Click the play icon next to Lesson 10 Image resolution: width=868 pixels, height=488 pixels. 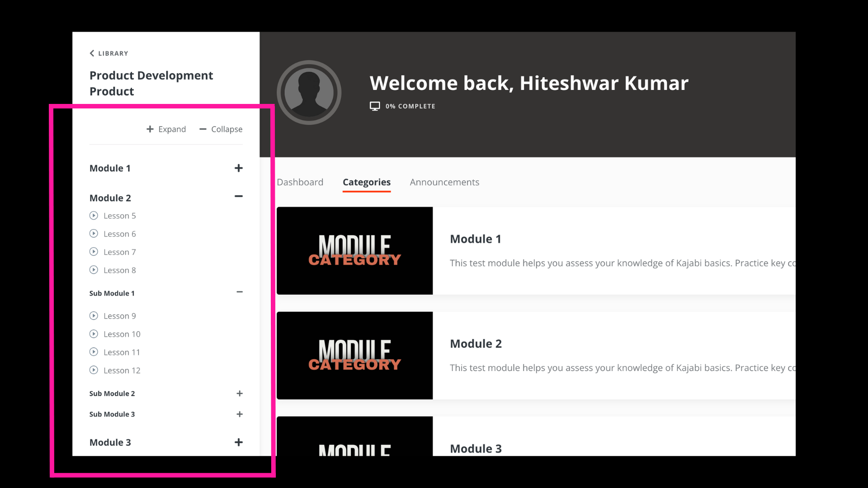[x=94, y=334]
